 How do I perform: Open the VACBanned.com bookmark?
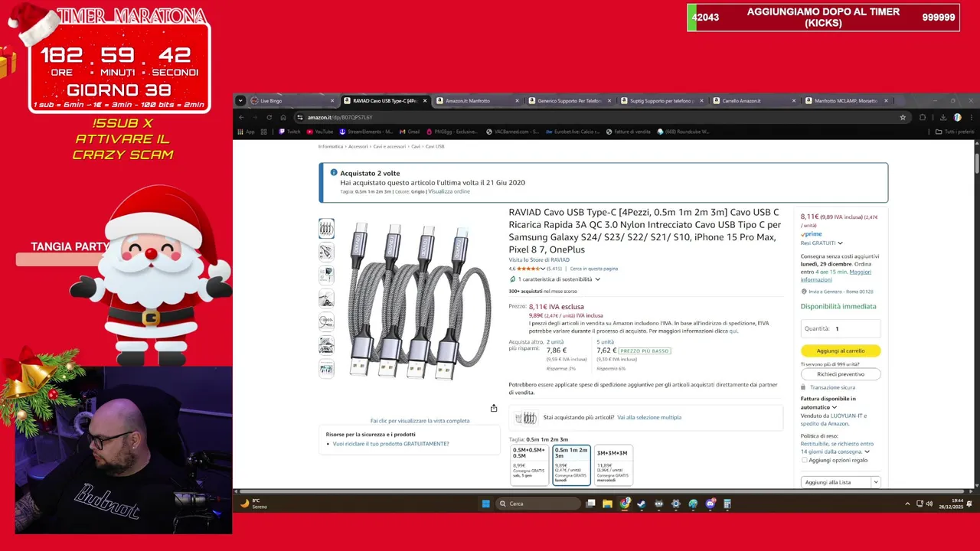point(511,132)
